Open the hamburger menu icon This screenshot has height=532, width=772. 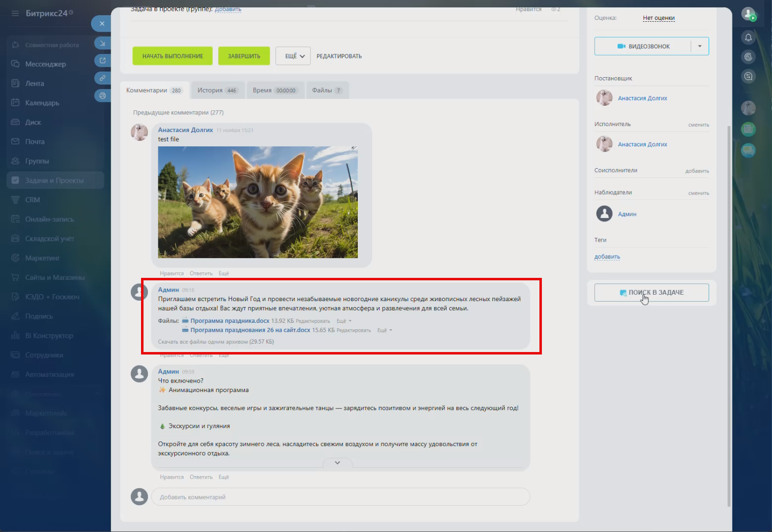tap(15, 13)
